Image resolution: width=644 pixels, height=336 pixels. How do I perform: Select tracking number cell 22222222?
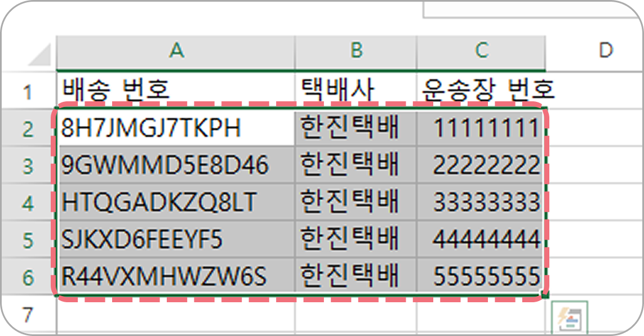coord(481,164)
